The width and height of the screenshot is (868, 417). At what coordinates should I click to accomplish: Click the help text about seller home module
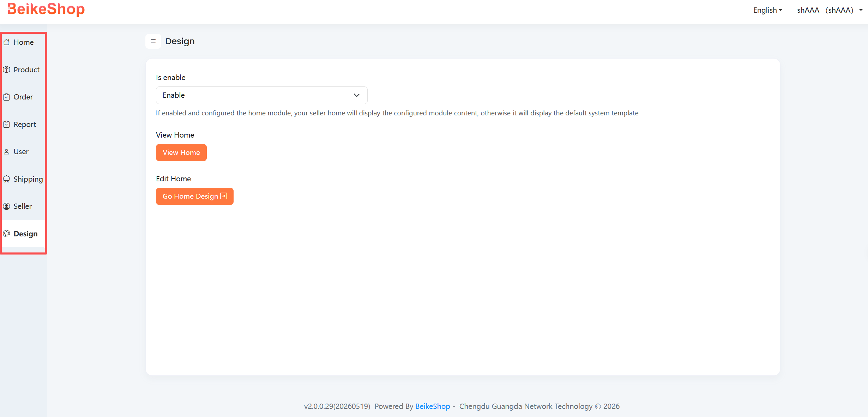pyautogui.click(x=397, y=113)
